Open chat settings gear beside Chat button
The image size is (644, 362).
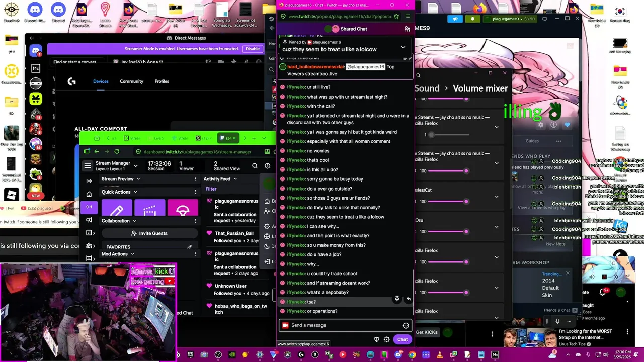click(x=386, y=339)
